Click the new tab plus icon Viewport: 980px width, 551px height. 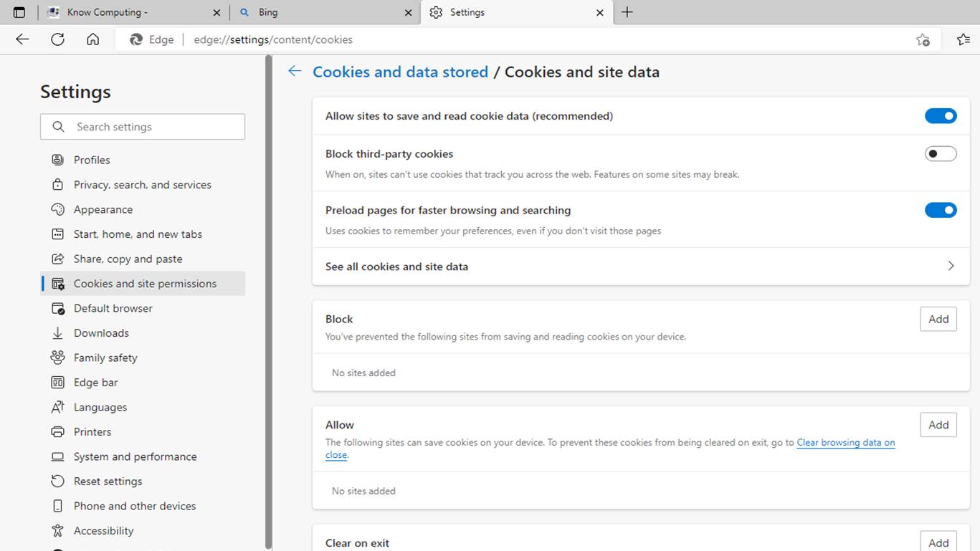(x=627, y=12)
